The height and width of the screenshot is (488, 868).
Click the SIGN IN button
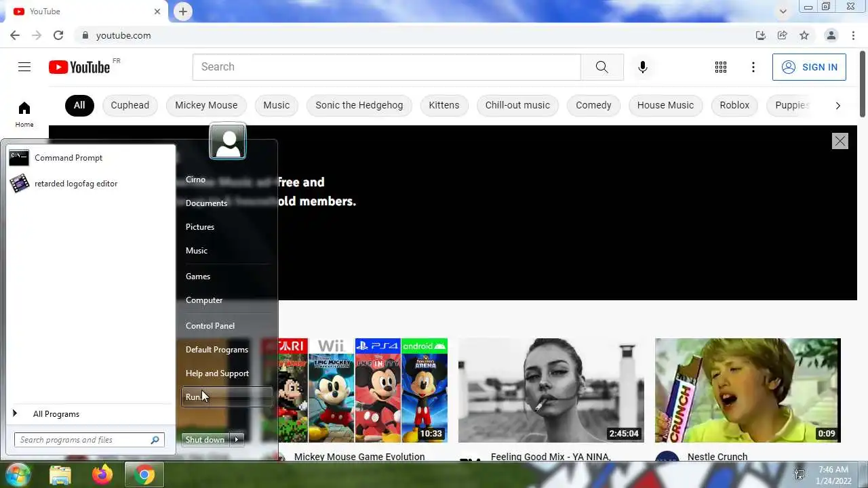809,67
